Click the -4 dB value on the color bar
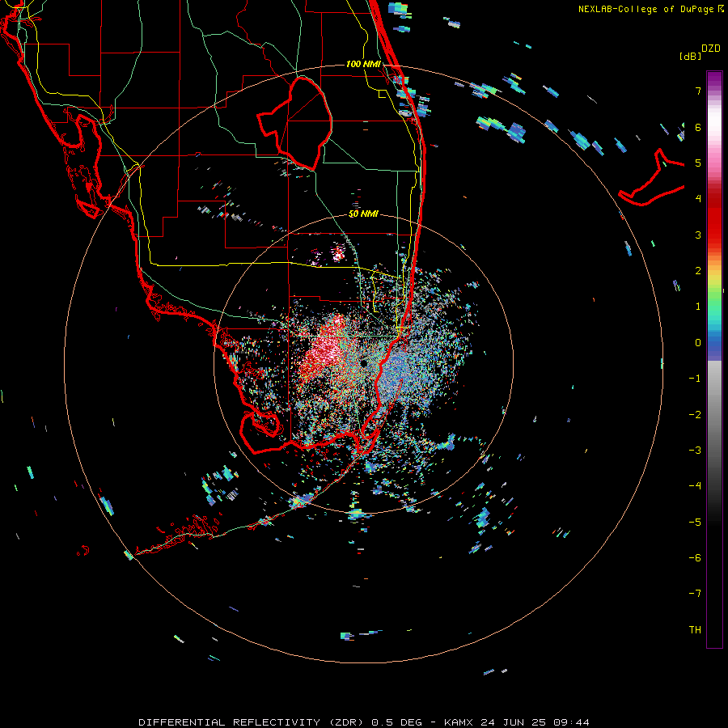Image resolution: width=728 pixels, height=728 pixels. tap(695, 486)
